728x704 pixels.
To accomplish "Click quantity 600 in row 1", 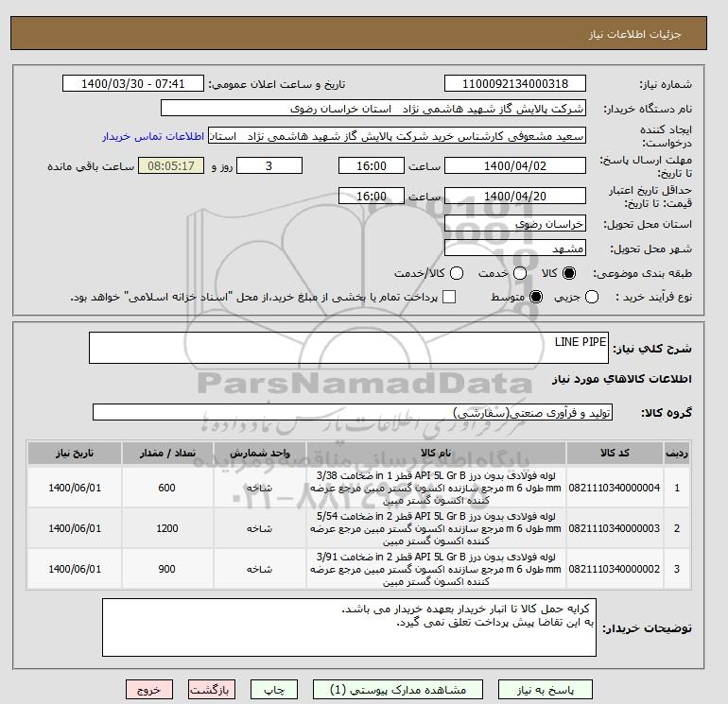I will (166, 488).
